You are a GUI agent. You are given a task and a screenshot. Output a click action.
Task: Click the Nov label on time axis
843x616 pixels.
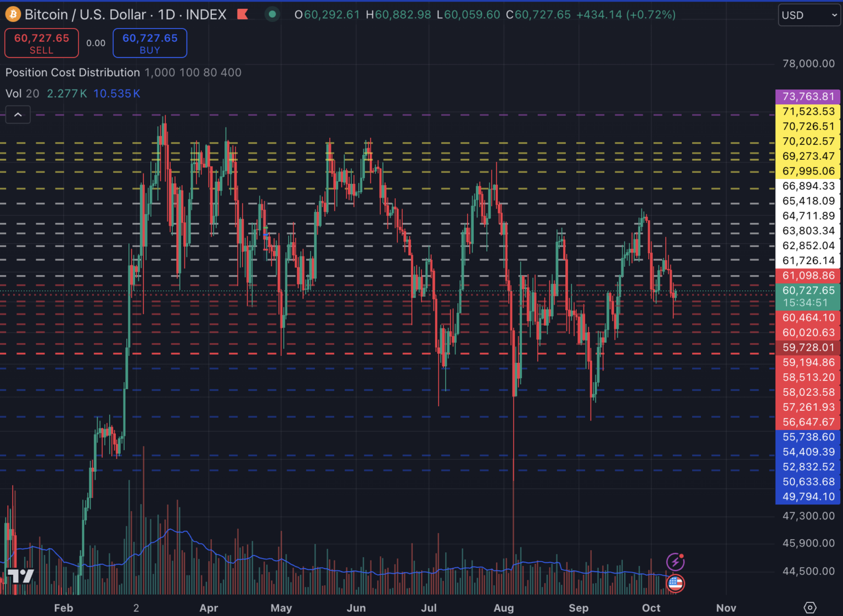point(726,608)
